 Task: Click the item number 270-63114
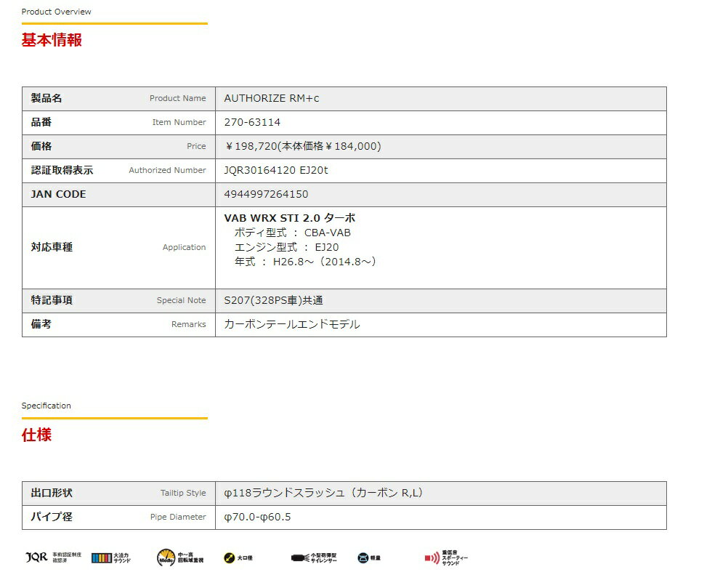(x=252, y=122)
